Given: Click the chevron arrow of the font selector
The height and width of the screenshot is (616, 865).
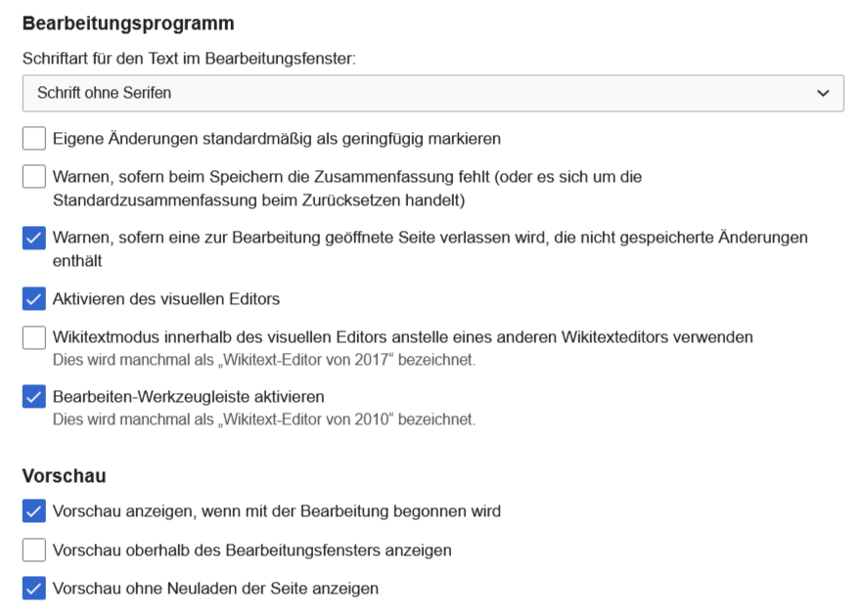Looking at the screenshot, I should coord(822,93).
